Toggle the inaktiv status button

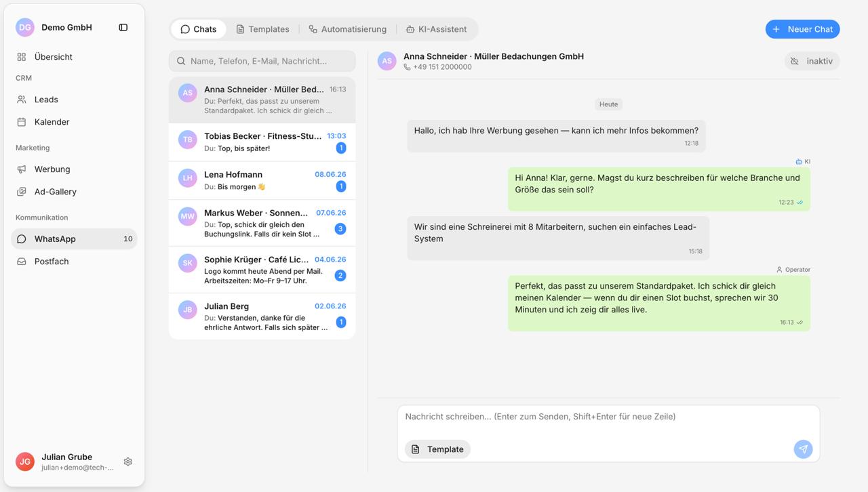[x=812, y=61]
